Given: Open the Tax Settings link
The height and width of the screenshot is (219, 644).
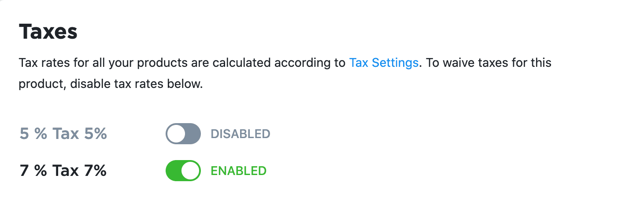Looking at the screenshot, I should click(x=383, y=63).
